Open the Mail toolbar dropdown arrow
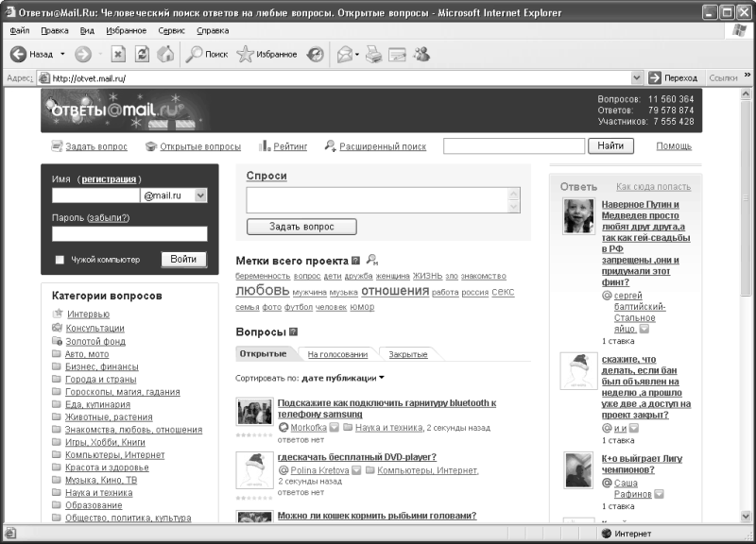Screen dimensions: 756x544 coord(357,55)
